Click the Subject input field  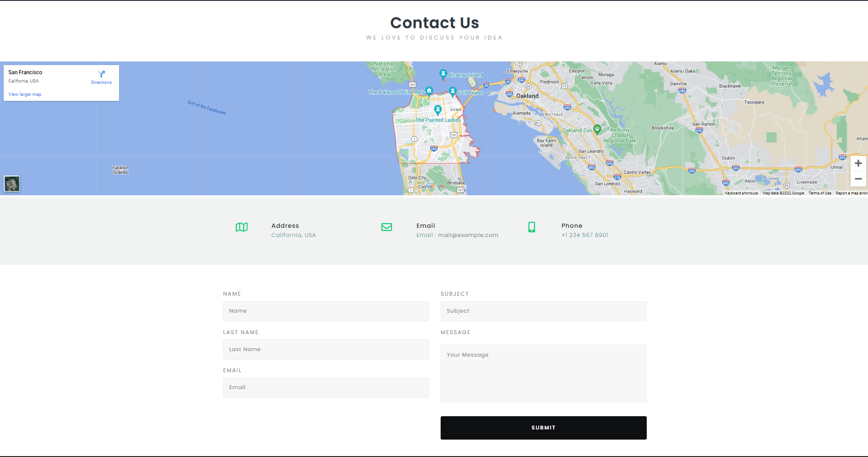click(x=543, y=311)
